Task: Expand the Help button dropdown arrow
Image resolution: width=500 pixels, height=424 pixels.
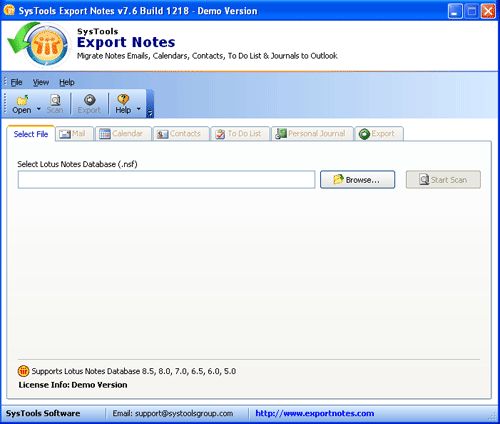Action: click(x=139, y=109)
